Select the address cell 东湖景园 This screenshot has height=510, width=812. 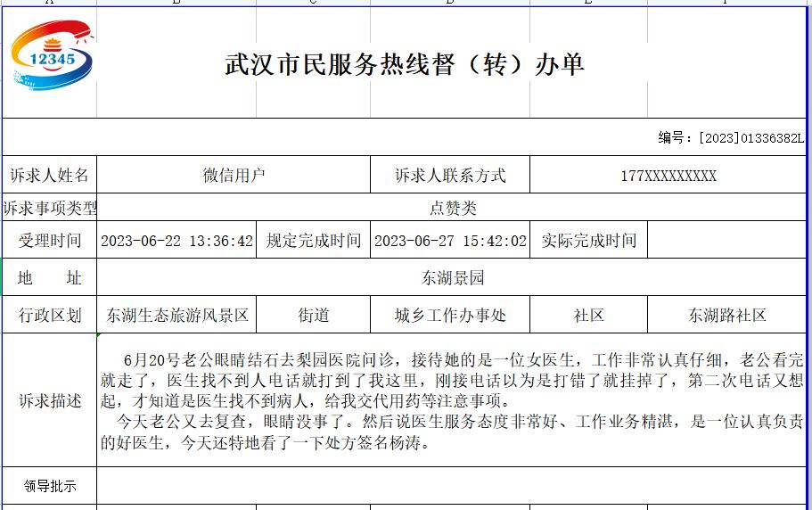452,278
